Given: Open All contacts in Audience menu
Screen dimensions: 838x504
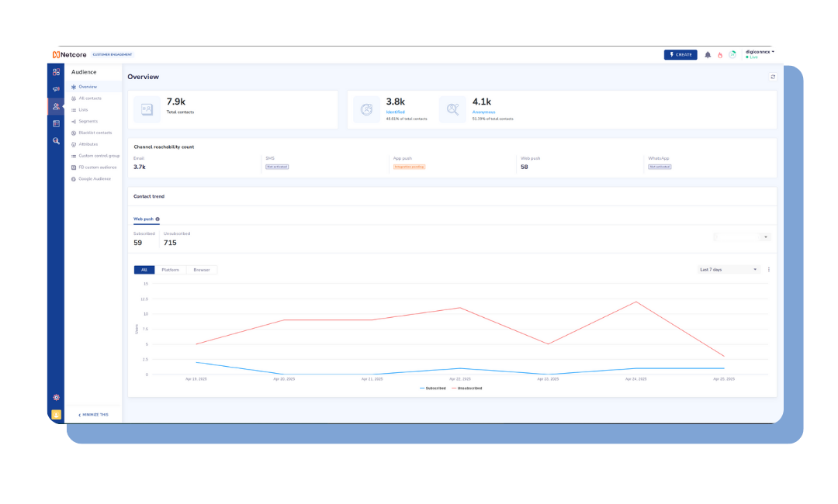Looking at the screenshot, I should [x=90, y=98].
